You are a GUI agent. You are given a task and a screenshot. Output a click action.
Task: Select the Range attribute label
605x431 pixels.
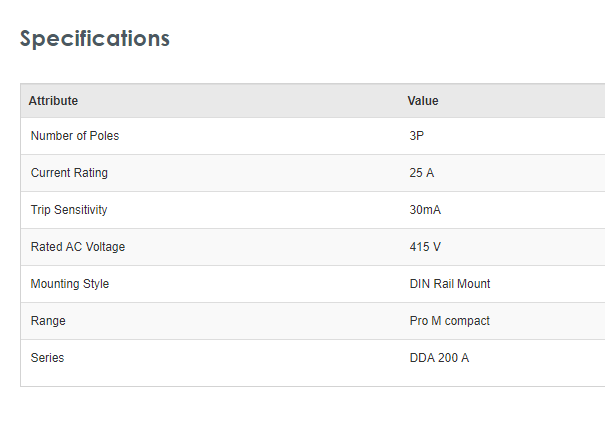point(48,321)
